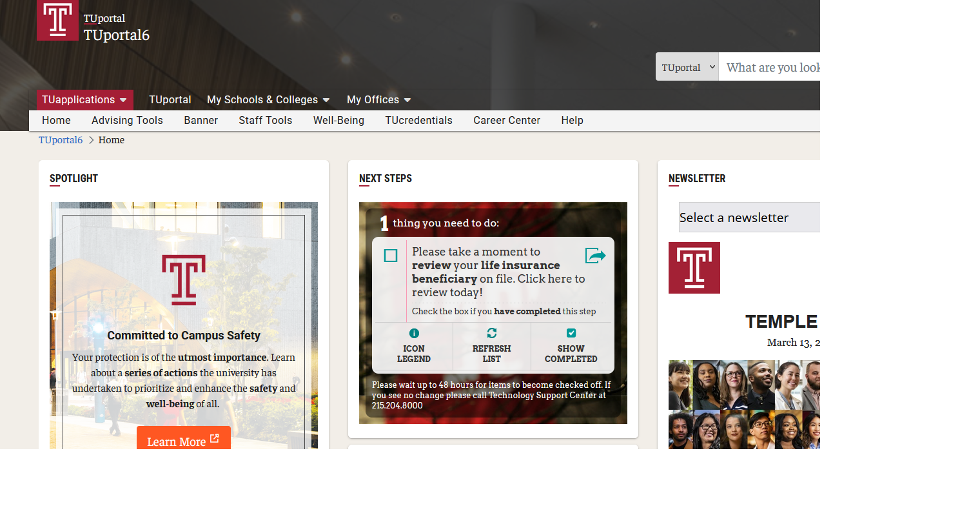Open the Select a newsletter dropdown
The image size is (980, 524).
749,217
